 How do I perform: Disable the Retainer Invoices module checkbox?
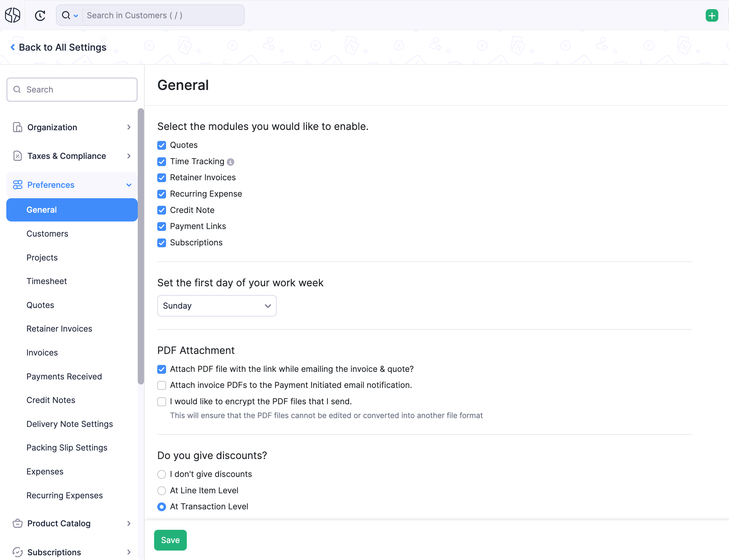(162, 177)
